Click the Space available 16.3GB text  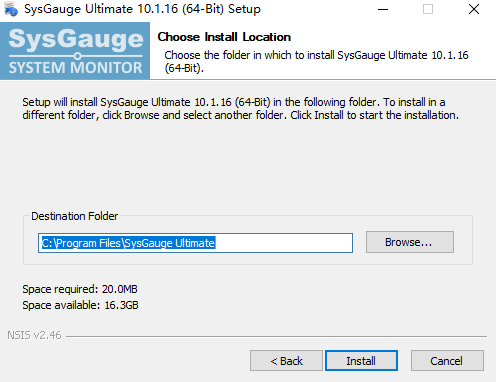(80, 305)
